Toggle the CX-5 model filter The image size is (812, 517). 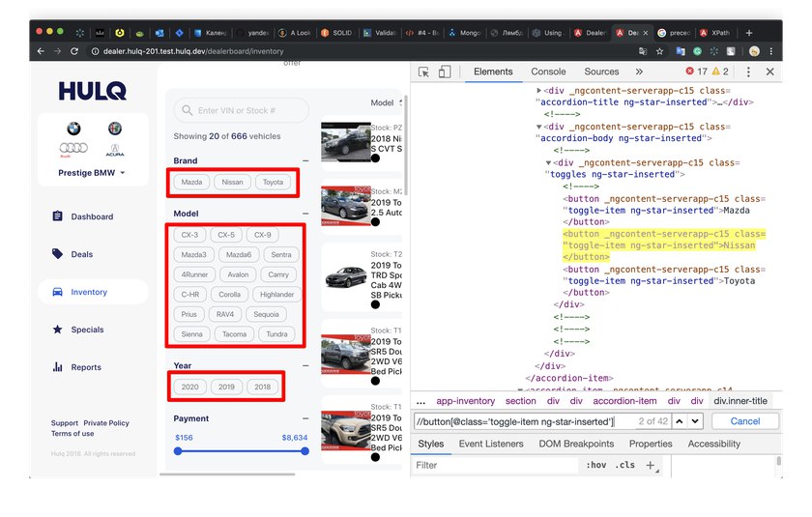click(226, 235)
